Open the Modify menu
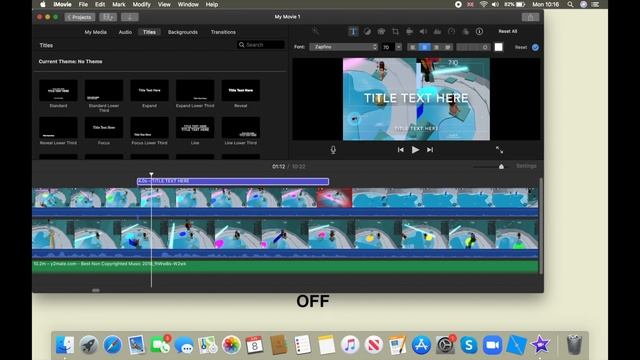 tap(142, 4)
